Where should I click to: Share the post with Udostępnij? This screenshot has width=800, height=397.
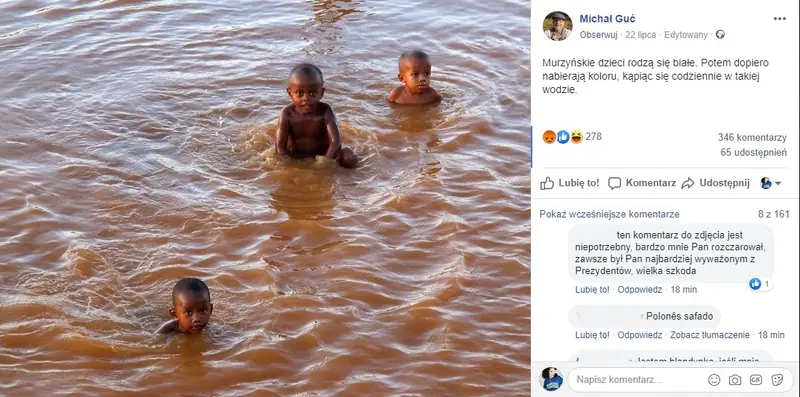pos(715,183)
